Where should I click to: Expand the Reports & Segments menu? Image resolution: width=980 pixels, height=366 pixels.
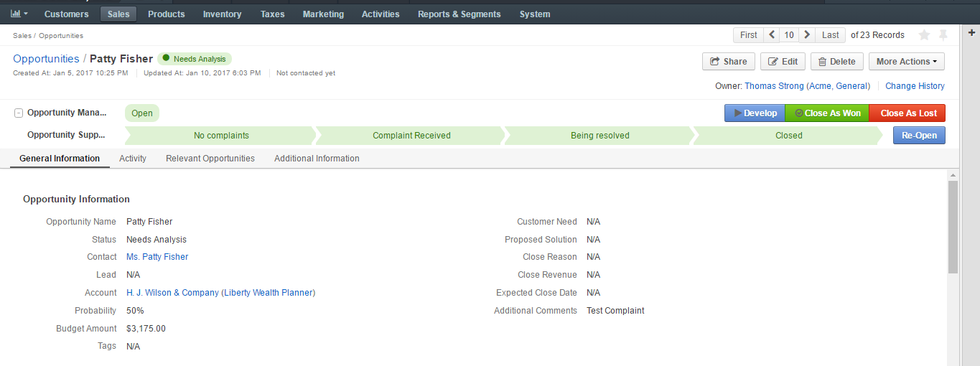tap(459, 14)
